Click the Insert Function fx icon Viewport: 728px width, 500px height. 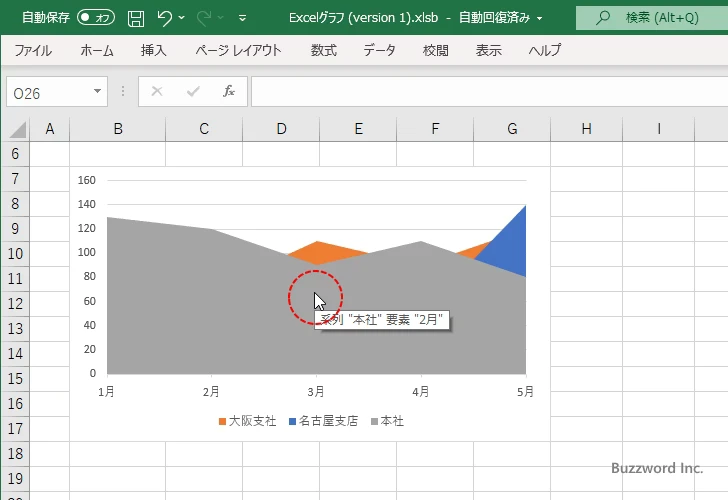[229, 91]
